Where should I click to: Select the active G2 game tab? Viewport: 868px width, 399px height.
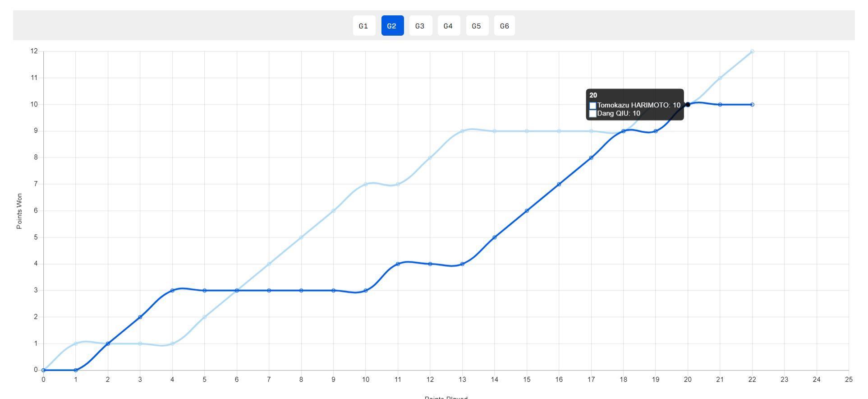click(392, 26)
